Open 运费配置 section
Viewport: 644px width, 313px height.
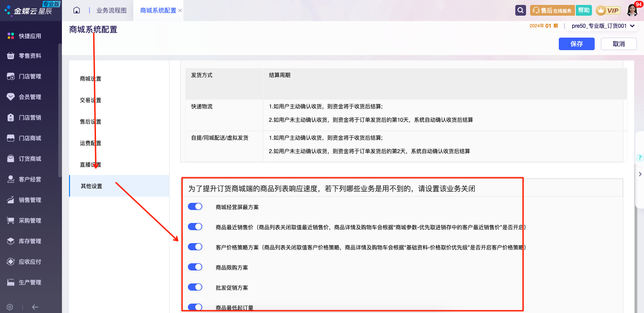(91, 143)
